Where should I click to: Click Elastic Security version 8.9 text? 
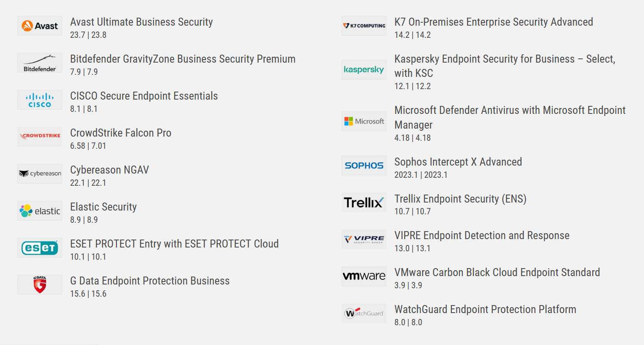(x=84, y=220)
